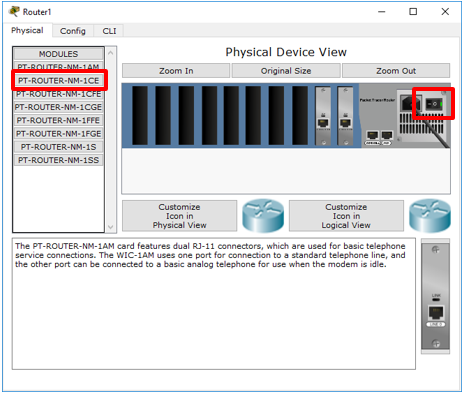The width and height of the screenshot is (464, 395).
Task: Close the Router1 window
Action: click(x=445, y=12)
